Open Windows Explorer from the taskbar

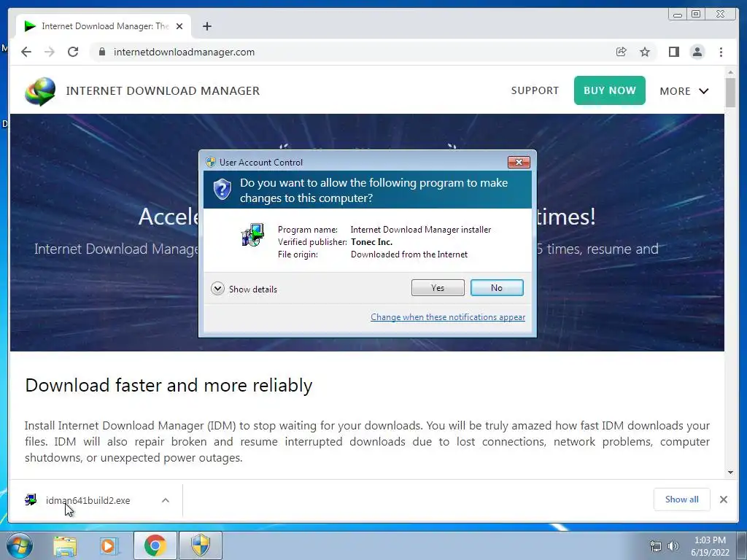pos(65,545)
